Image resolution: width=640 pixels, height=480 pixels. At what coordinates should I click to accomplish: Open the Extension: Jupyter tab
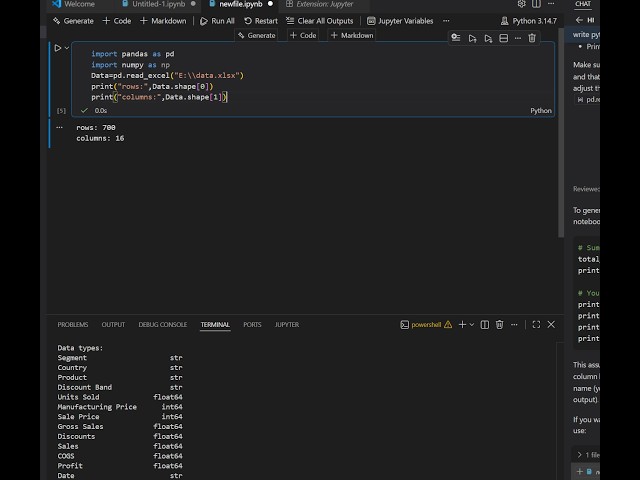(x=320, y=4)
